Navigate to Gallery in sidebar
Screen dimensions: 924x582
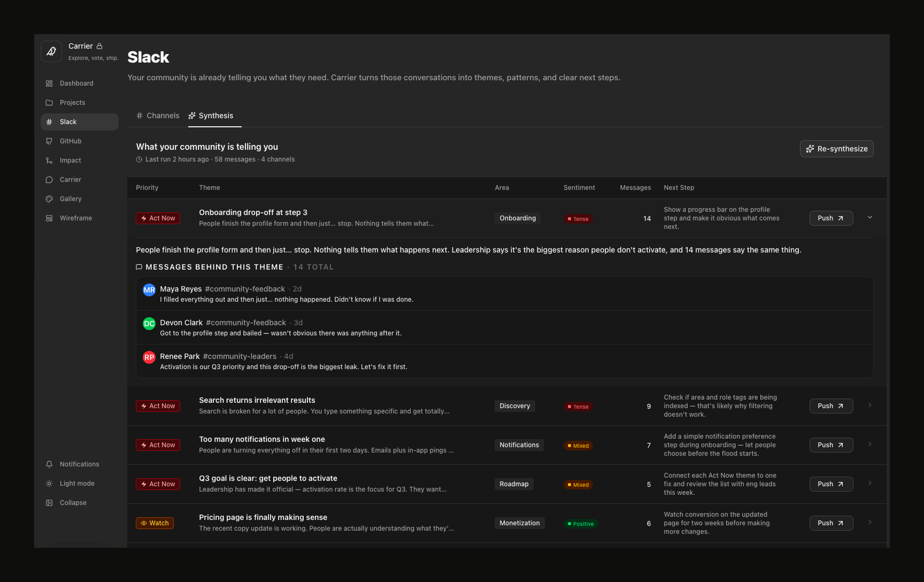pos(80,199)
